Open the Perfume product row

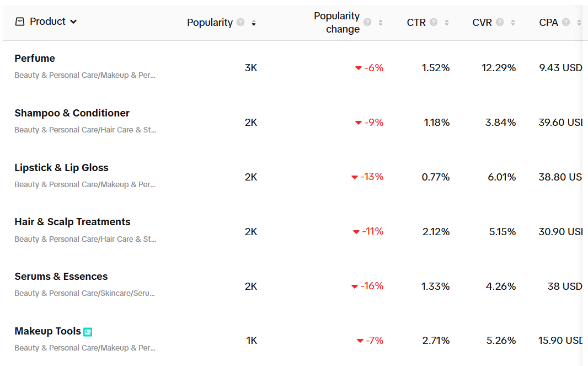point(35,59)
